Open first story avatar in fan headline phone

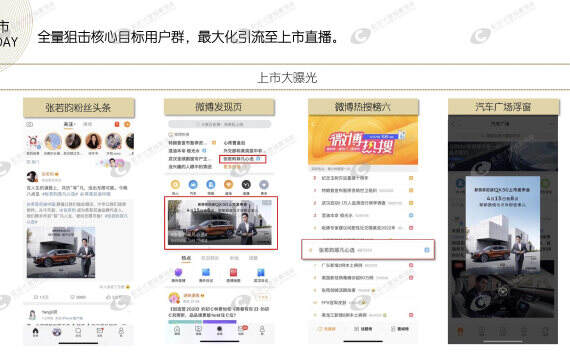point(33,142)
